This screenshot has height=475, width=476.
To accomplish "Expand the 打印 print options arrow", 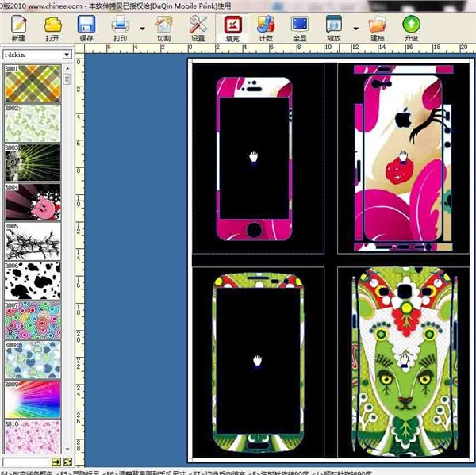I will tap(142, 29).
